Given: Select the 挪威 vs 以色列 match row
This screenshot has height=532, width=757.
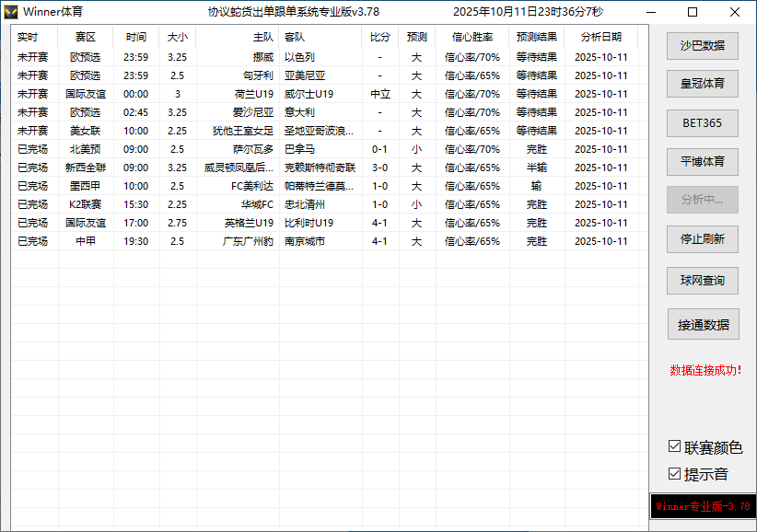Looking at the screenshot, I should (x=276, y=56).
